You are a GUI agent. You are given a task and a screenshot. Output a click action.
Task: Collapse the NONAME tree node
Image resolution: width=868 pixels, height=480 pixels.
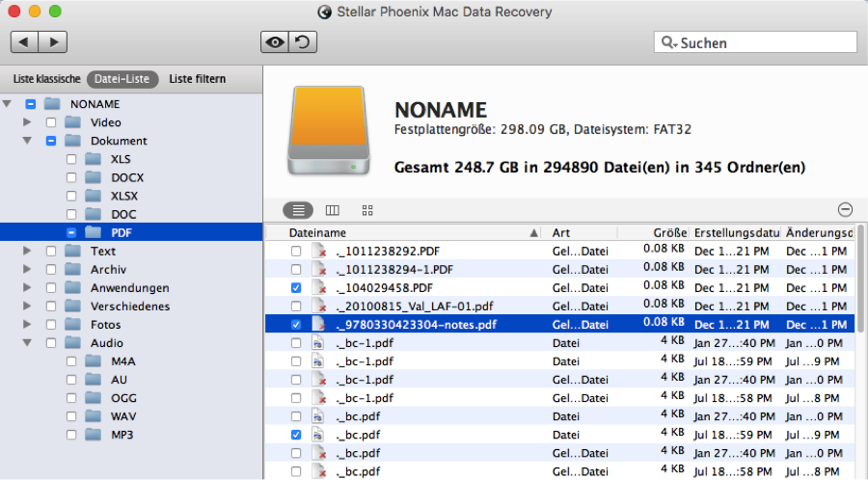(x=7, y=104)
